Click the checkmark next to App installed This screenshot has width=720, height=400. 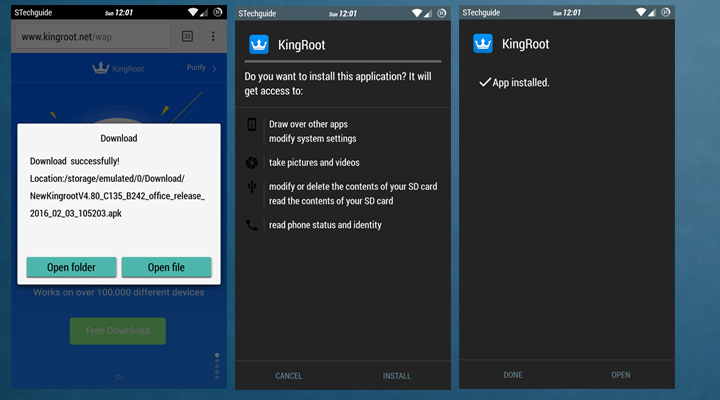point(485,83)
